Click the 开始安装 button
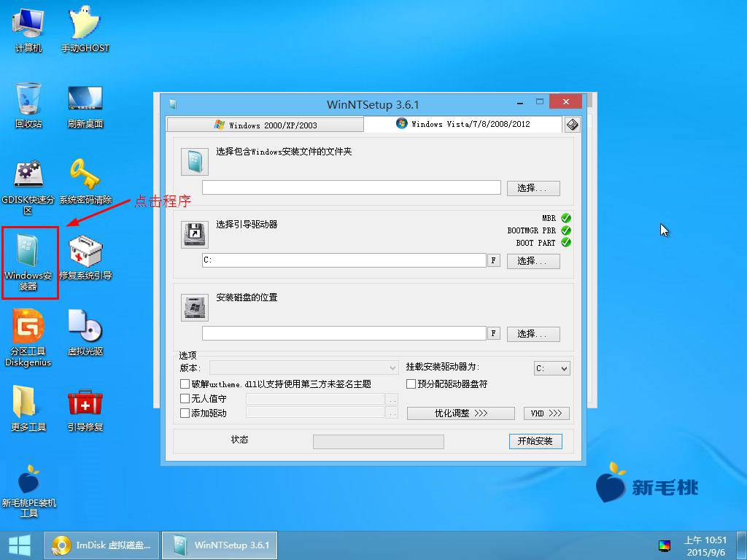 coord(535,441)
